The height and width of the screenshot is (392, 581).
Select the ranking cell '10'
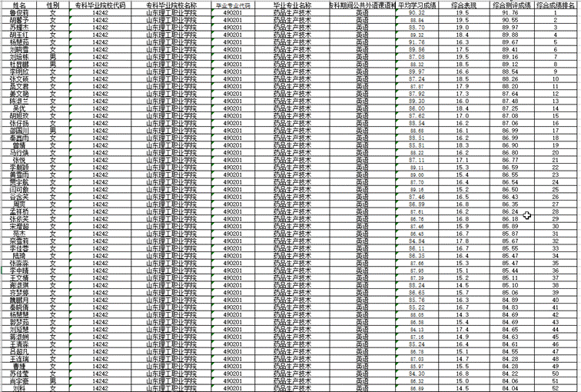click(x=556, y=79)
